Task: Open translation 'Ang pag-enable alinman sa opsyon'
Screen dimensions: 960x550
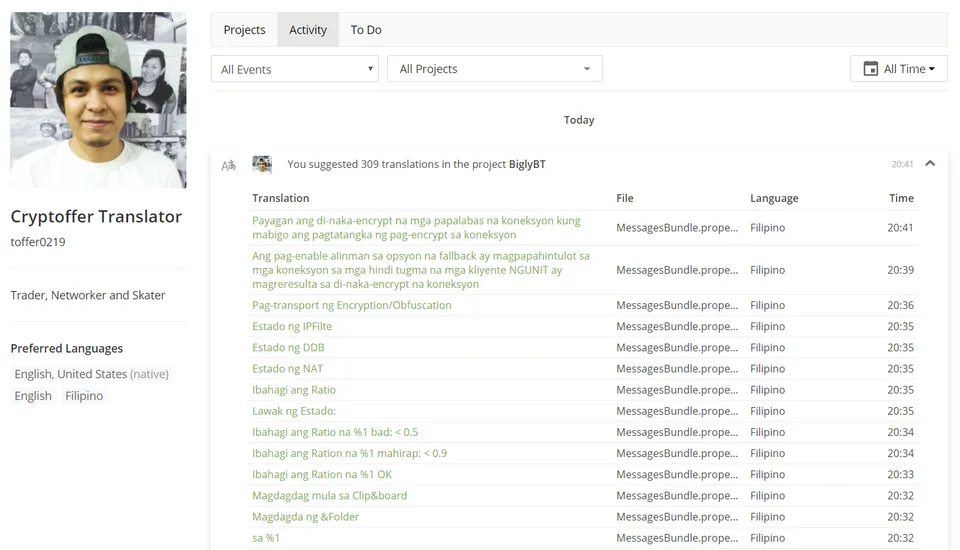Action: coord(421,269)
